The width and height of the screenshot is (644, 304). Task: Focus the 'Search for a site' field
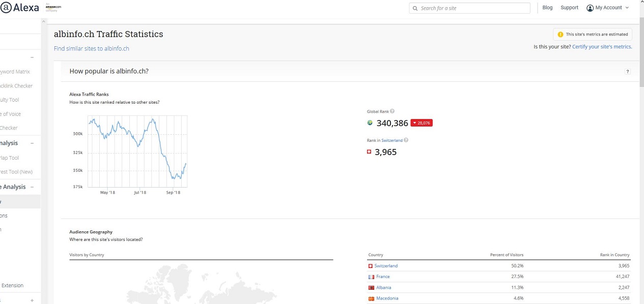pos(473,8)
